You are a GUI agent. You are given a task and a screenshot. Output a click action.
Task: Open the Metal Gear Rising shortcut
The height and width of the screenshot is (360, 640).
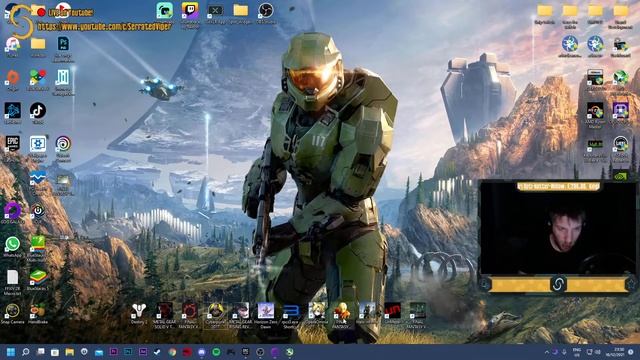click(240, 311)
